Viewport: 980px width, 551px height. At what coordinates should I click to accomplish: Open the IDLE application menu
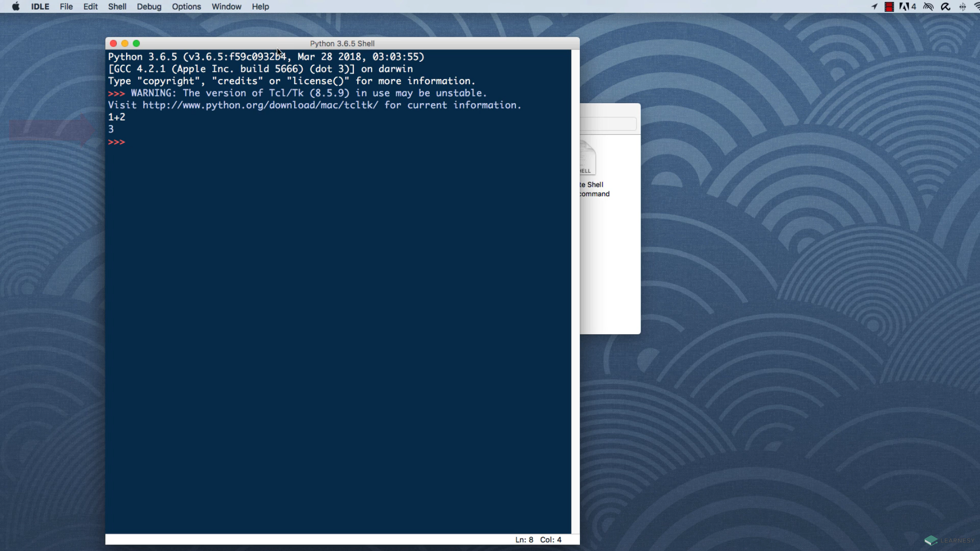coord(40,7)
